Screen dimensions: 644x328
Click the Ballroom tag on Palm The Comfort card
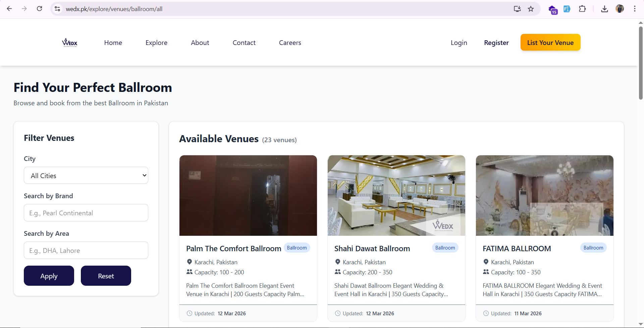point(297,248)
